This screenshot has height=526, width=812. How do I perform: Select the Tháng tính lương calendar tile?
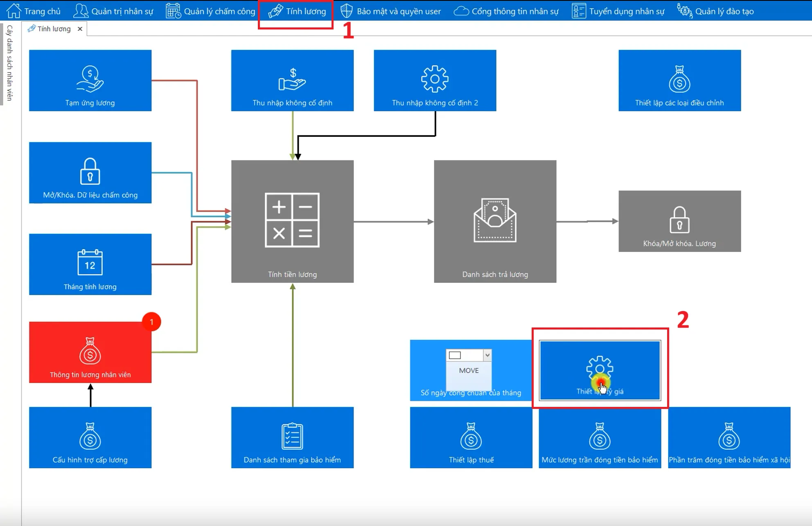90,264
